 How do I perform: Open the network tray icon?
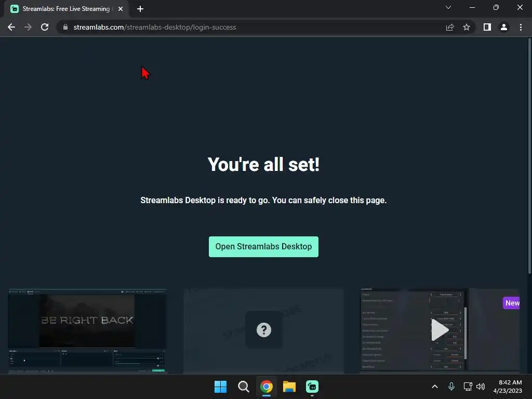[x=468, y=387]
